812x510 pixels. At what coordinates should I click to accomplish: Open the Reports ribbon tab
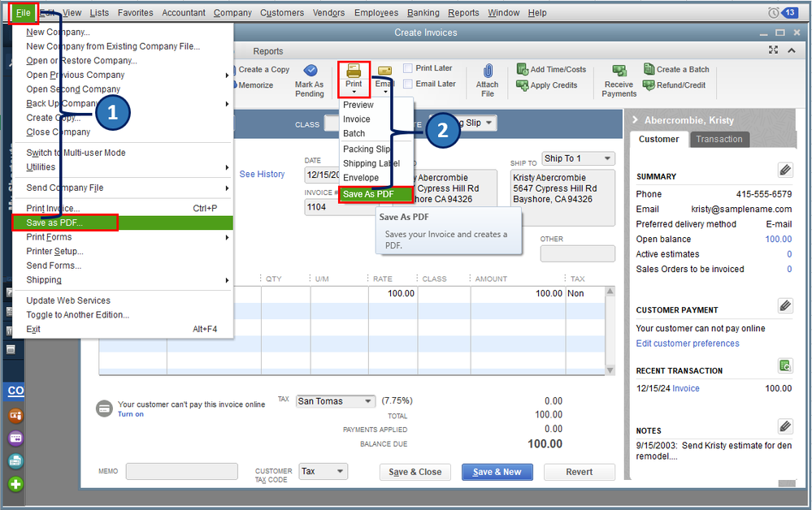[x=267, y=51]
